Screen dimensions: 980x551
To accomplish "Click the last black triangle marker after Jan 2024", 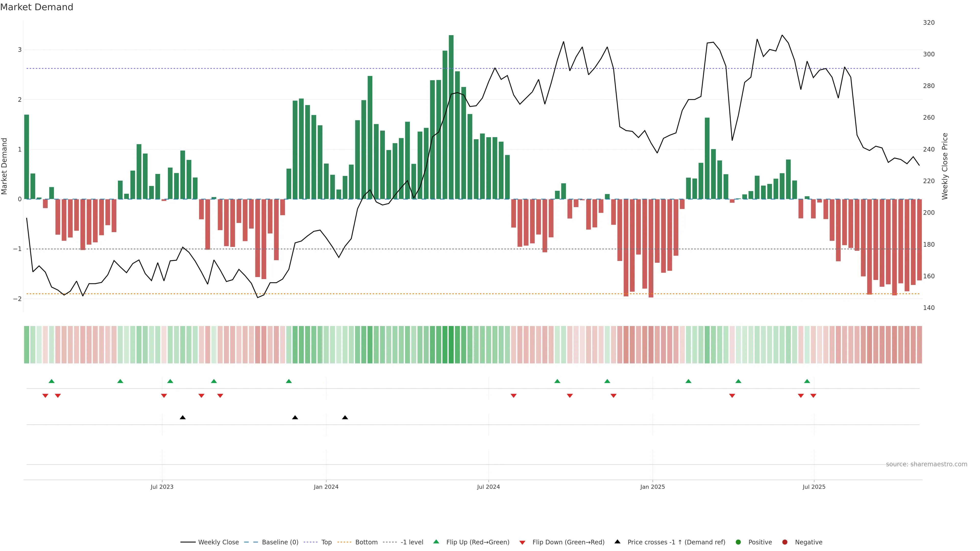I will point(345,418).
